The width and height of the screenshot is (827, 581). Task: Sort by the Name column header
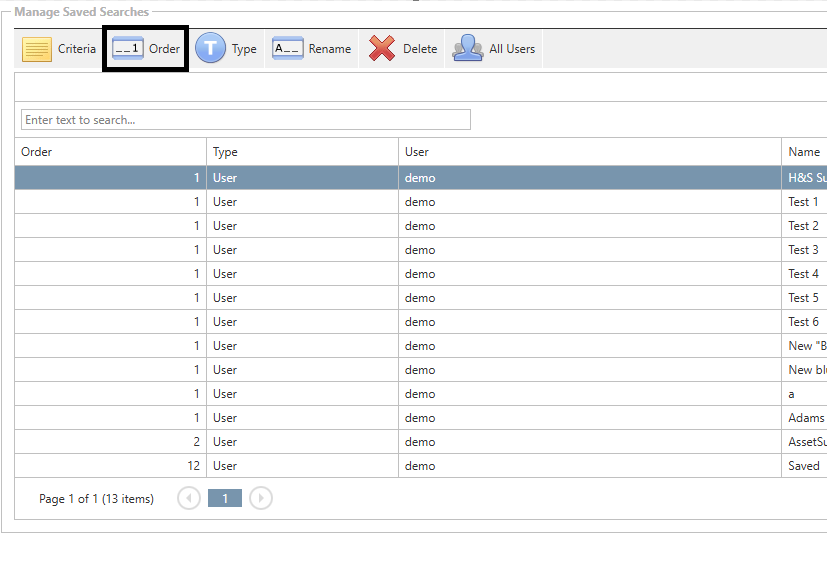[x=803, y=152]
